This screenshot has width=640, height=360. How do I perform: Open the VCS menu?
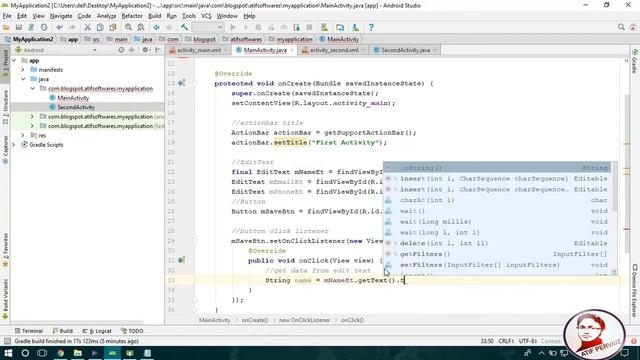click(x=206, y=16)
